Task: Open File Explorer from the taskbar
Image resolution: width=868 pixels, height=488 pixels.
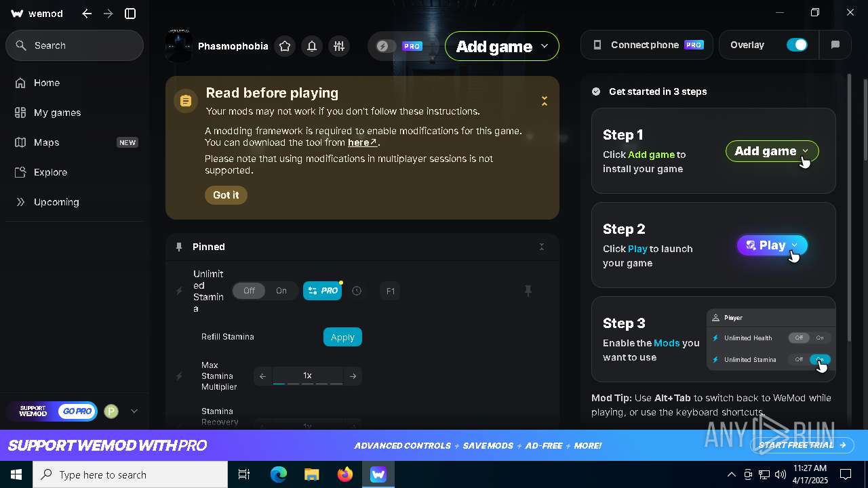Action: pyautogui.click(x=311, y=474)
